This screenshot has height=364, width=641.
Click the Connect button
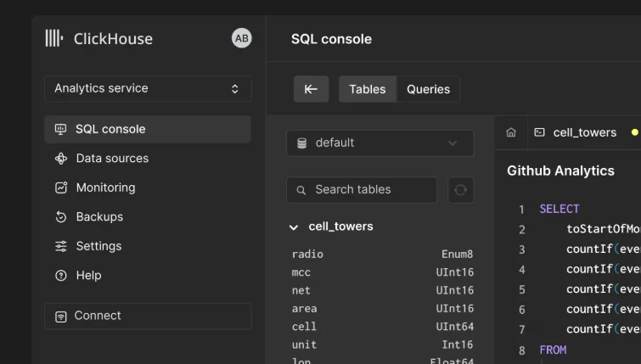click(148, 316)
